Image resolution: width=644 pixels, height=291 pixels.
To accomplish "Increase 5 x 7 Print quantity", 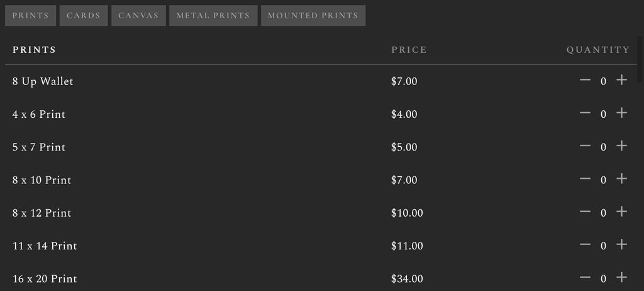I will [621, 145].
